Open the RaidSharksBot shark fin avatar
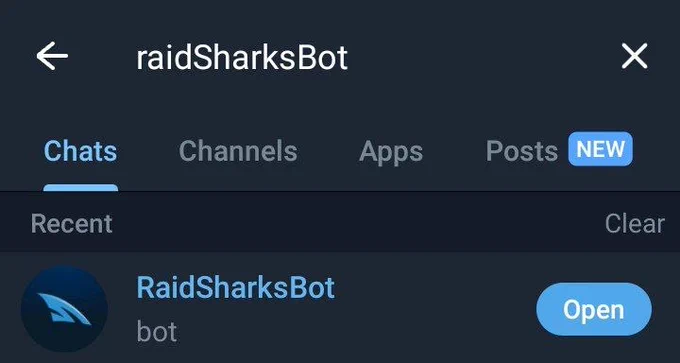The width and height of the screenshot is (680, 363). point(64,309)
